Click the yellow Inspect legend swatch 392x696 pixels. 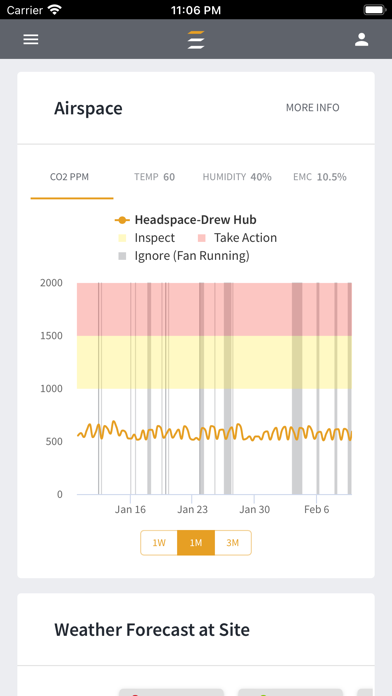(x=122, y=238)
